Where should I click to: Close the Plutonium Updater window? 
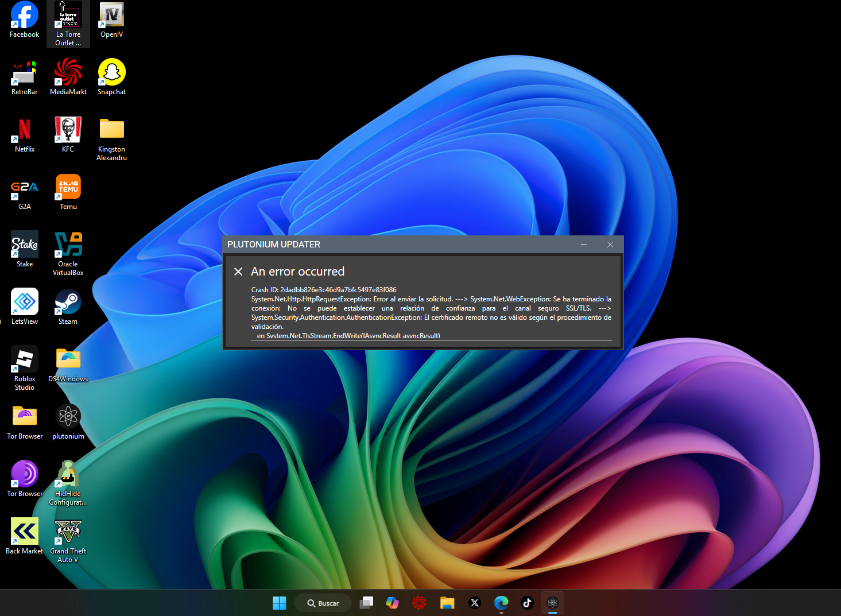pos(610,245)
